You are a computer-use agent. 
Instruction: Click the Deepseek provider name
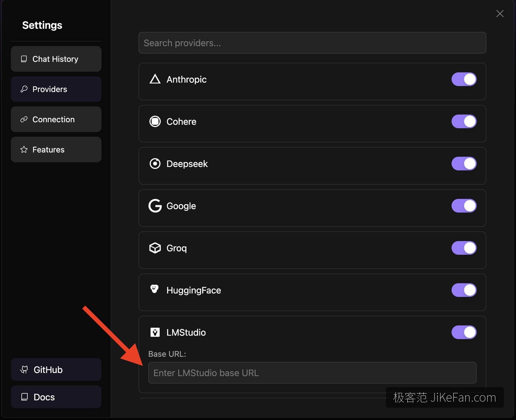[187, 164]
